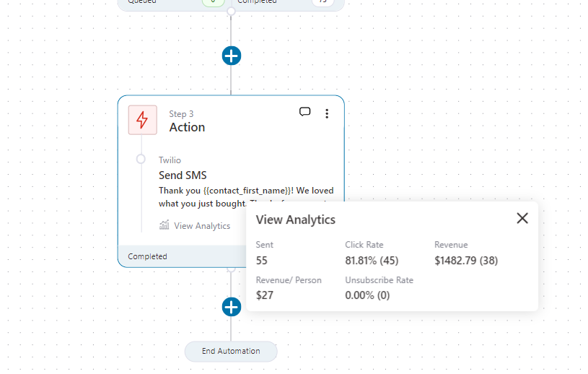Viewport: 588px width, 374px height.
Task: Select the Send SMS action title
Action: [x=183, y=175]
